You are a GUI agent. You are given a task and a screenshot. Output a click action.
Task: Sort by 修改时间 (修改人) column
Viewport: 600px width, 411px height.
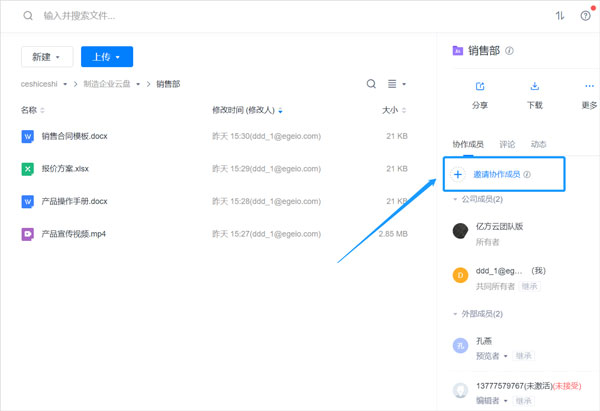(x=247, y=110)
